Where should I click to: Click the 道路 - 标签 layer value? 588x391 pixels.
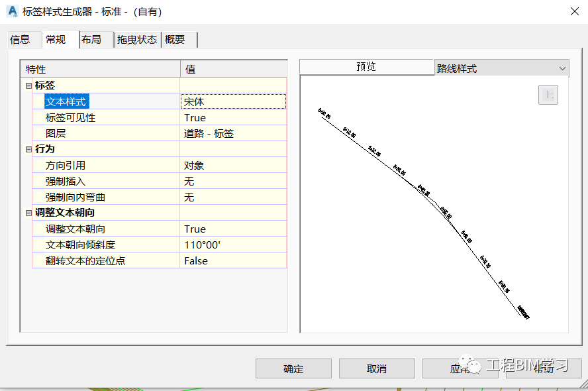pos(233,134)
